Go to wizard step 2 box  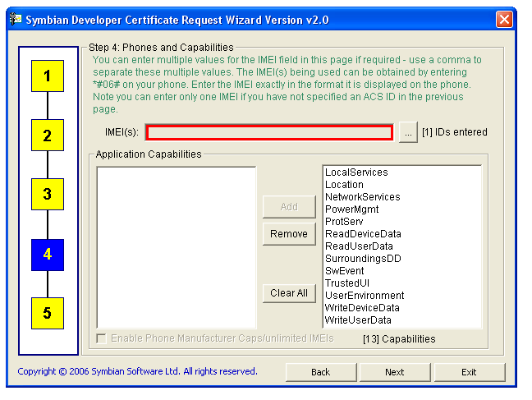point(48,136)
